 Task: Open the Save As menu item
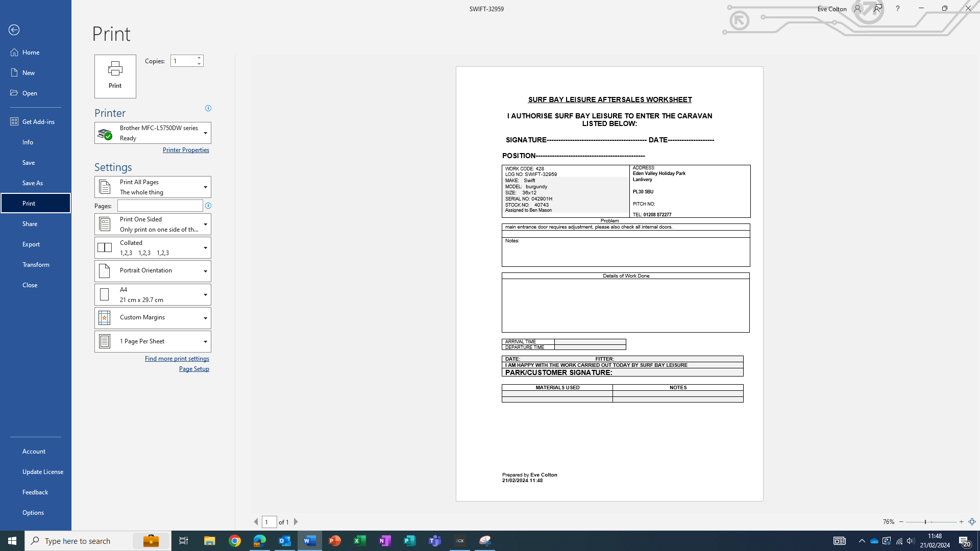pyautogui.click(x=33, y=183)
